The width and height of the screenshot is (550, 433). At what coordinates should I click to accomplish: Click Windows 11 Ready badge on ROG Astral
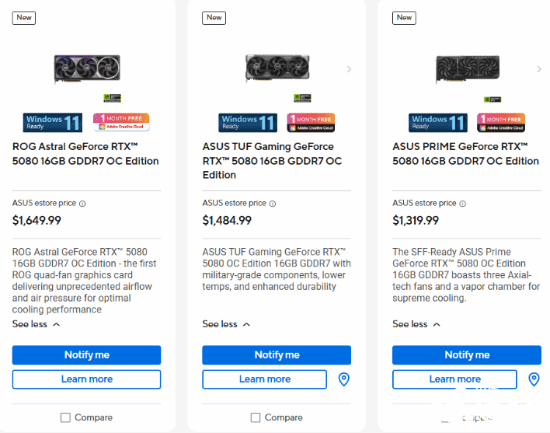coord(53,122)
